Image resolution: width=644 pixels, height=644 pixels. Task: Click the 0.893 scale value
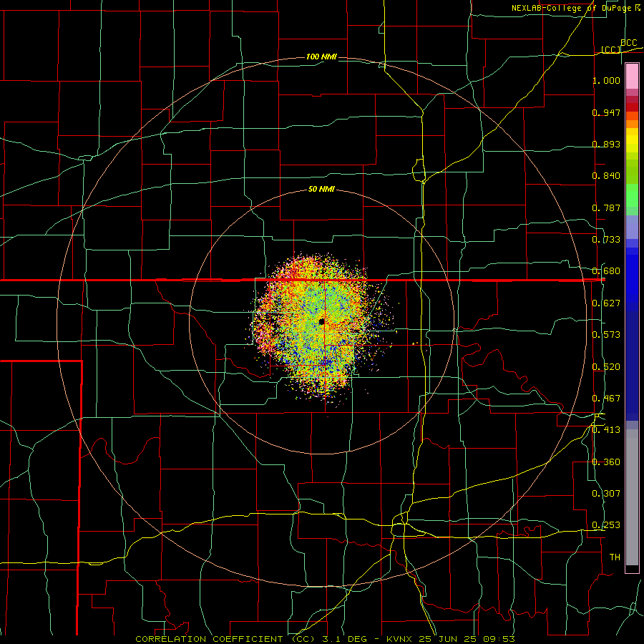(606, 144)
